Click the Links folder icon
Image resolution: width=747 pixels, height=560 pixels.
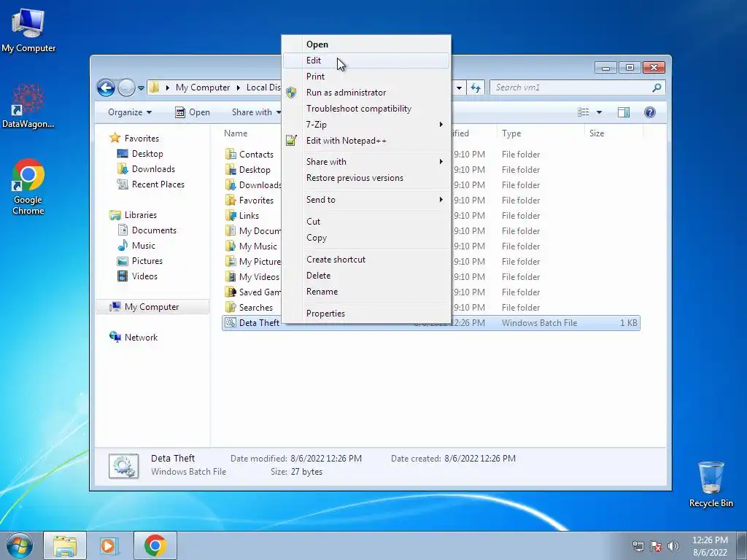231,215
